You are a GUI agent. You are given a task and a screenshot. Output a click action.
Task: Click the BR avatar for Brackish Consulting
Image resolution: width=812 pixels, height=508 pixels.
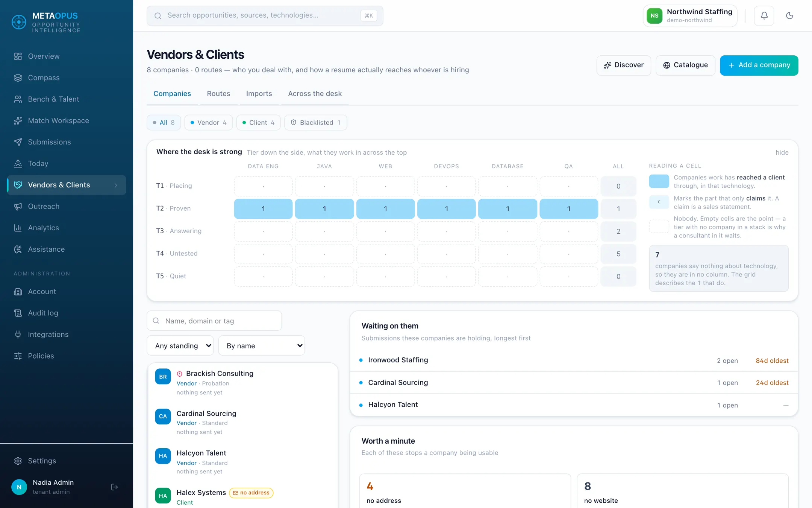coord(163,377)
